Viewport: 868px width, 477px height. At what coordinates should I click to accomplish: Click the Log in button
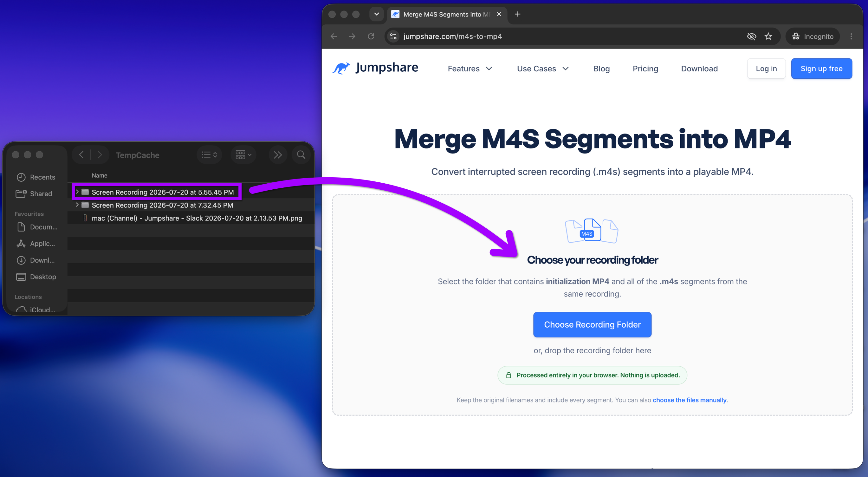click(x=766, y=69)
